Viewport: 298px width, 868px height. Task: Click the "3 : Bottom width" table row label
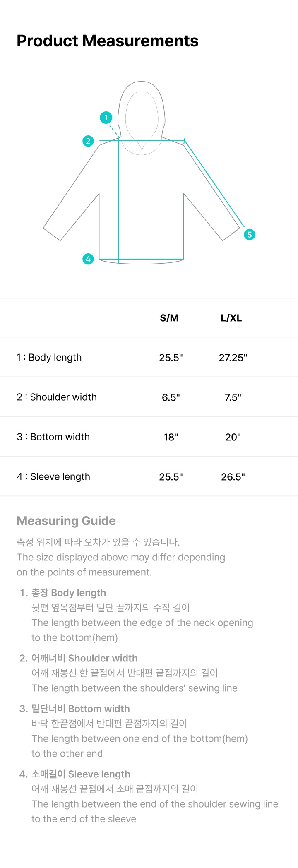pyautogui.click(x=53, y=437)
